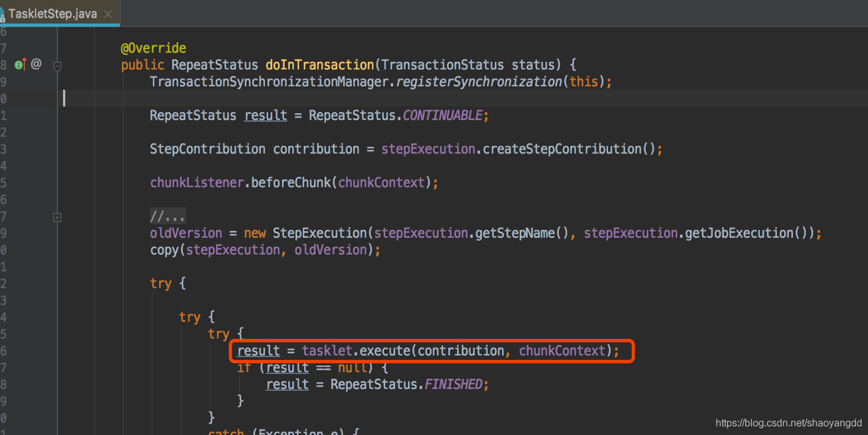Click the copy method call

pos(164,250)
